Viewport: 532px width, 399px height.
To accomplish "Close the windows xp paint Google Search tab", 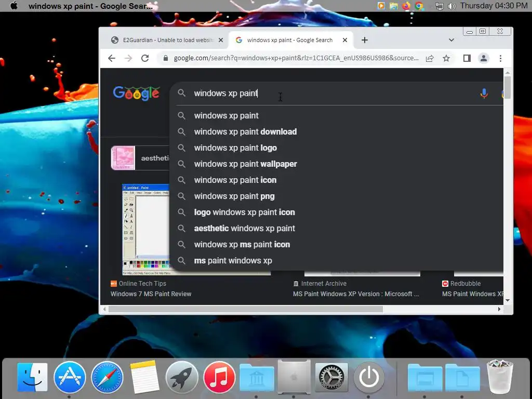I will [345, 40].
